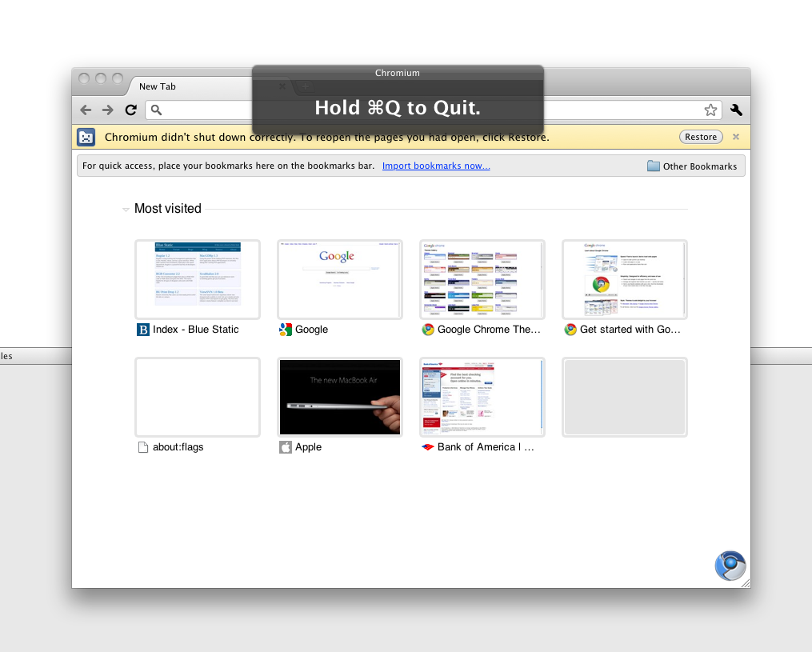Dismiss the crash infobar
The height and width of the screenshot is (652, 812).
tap(736, 137)
